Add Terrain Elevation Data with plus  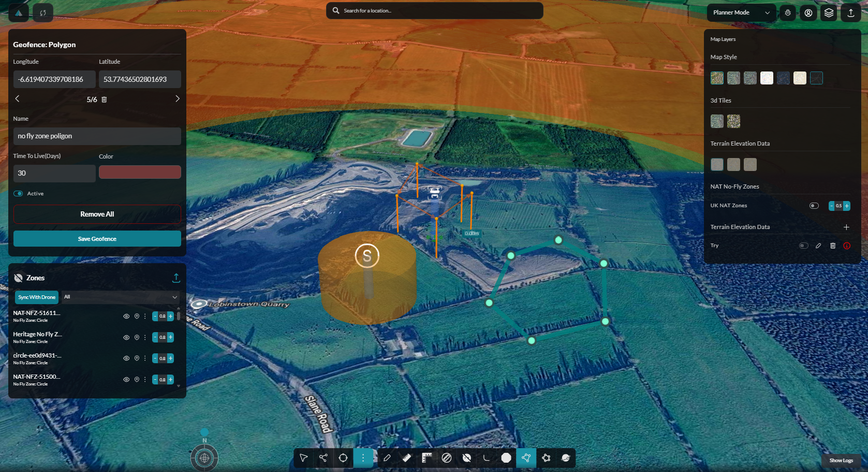click(846, 227)
